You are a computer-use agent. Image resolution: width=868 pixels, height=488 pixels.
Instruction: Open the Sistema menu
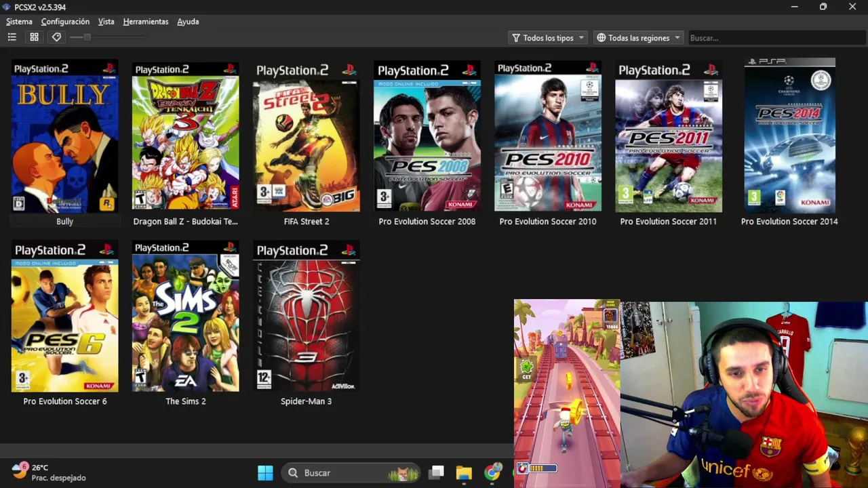[19, 22]
